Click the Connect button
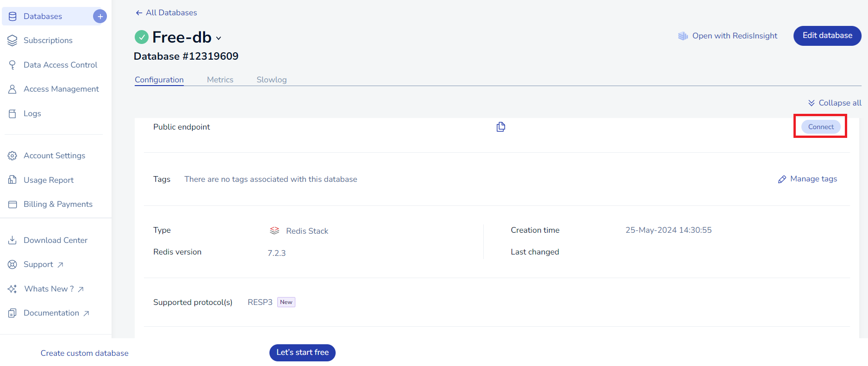Screen dimensions: 868x366 point(821,127)
